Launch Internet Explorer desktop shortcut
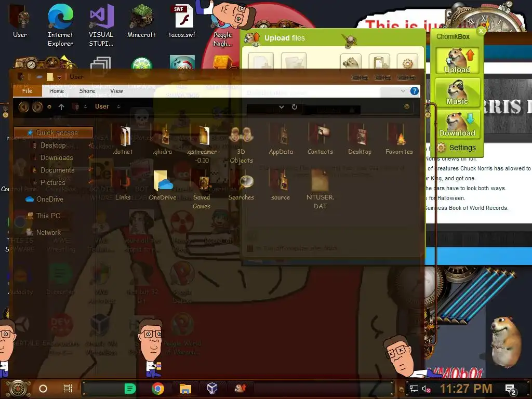532x399 pixels. point(60,25)
